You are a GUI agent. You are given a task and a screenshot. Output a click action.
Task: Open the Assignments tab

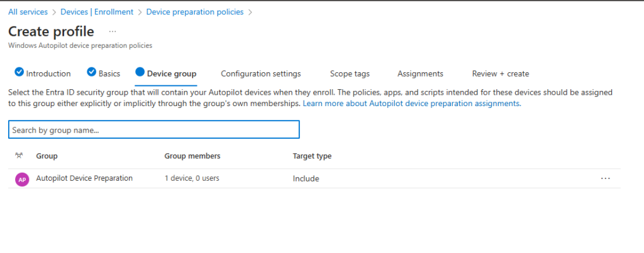click(420, 73)
